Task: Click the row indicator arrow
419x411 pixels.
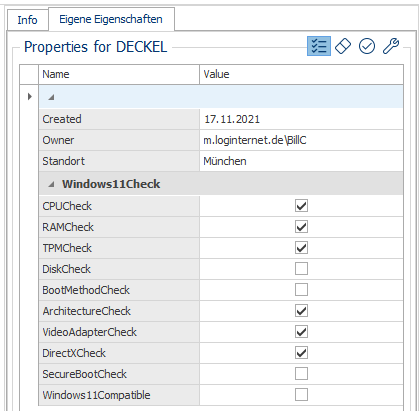Action: [x=30, y=97]
